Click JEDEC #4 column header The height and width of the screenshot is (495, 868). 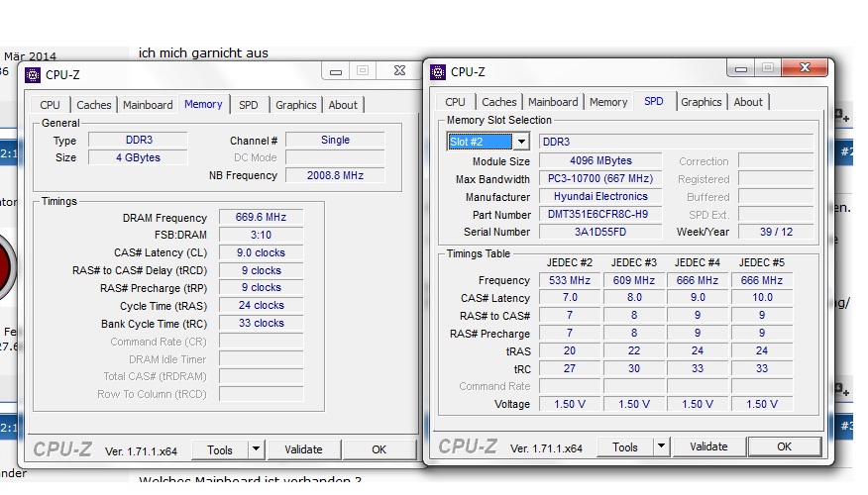[x=697, y=262]
